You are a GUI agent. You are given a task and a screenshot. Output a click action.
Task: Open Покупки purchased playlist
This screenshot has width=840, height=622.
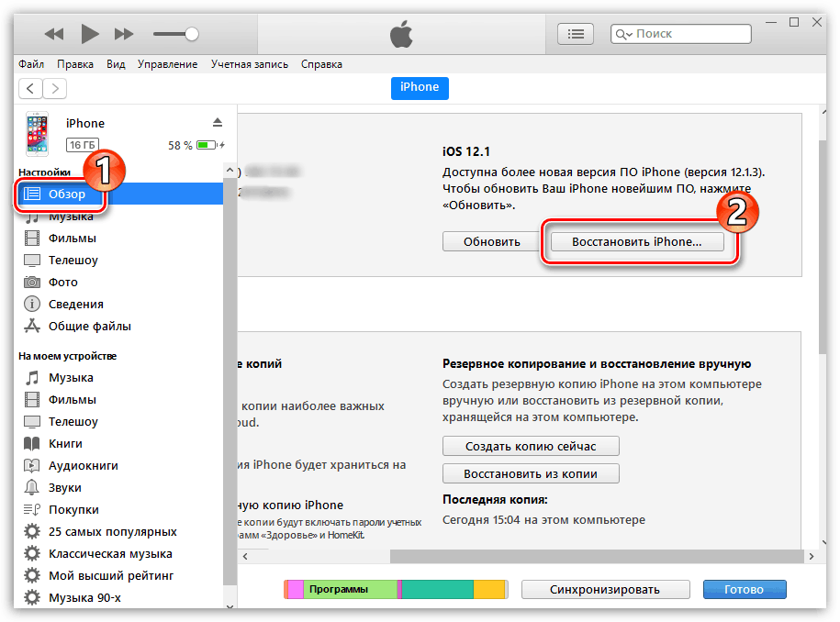point(119,509)
